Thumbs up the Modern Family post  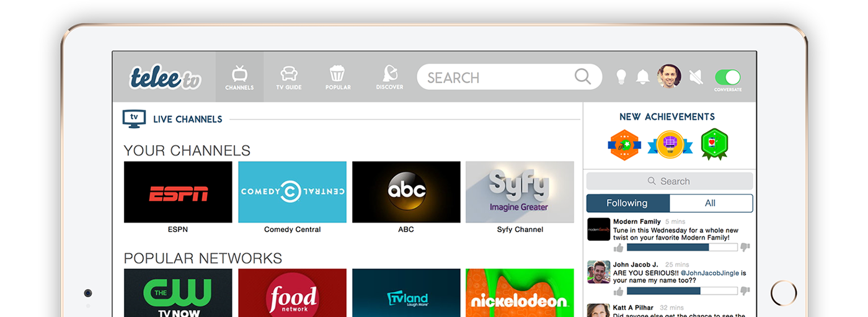point(619,248)
